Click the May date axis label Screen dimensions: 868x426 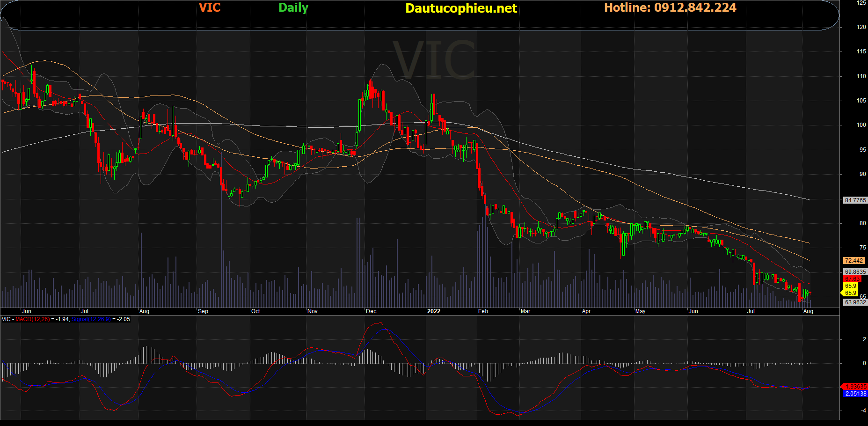640,311
